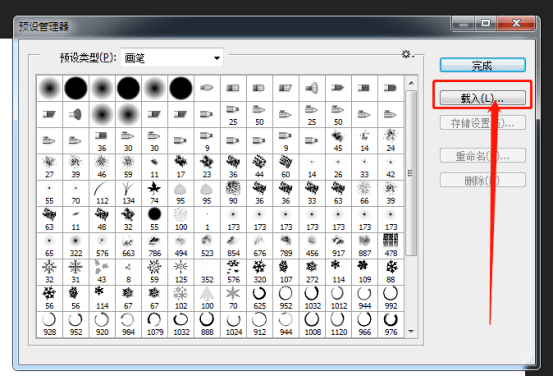This screenshot has width=554, height=376.
Task: Select the tree-shaped brush 100
Action: 207,298
